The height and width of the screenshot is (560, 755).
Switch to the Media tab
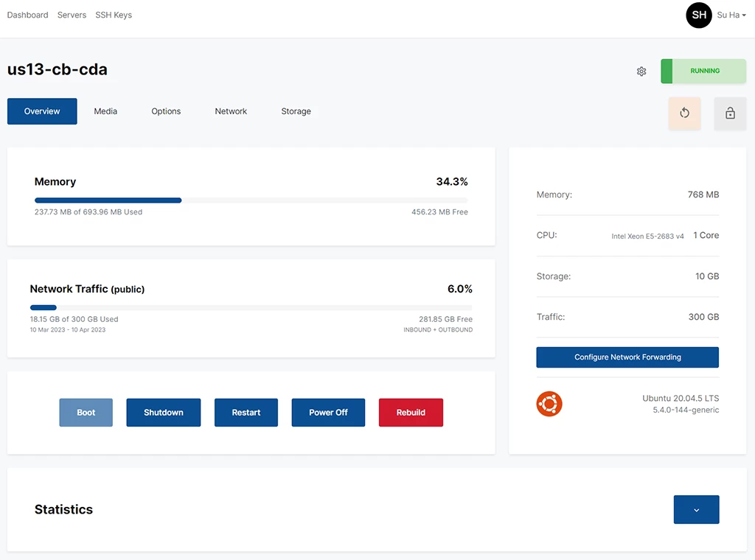pyautogui.click(x=105, y=111)
